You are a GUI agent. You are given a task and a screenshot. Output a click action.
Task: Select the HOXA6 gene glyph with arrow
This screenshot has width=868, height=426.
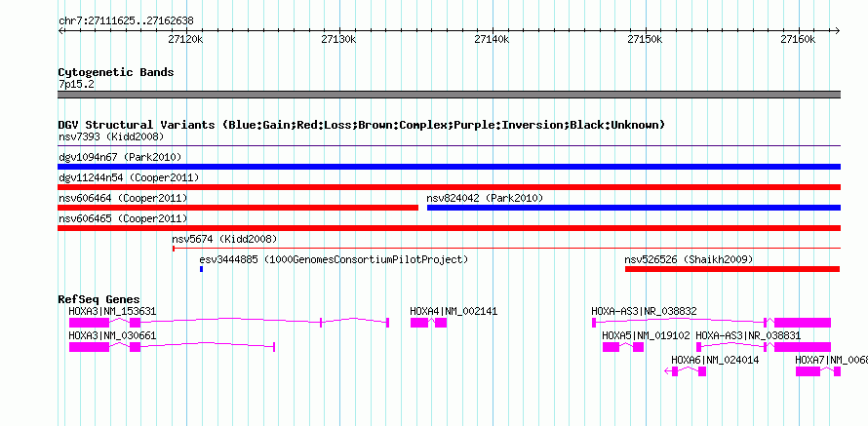click(x=686, y=371)
